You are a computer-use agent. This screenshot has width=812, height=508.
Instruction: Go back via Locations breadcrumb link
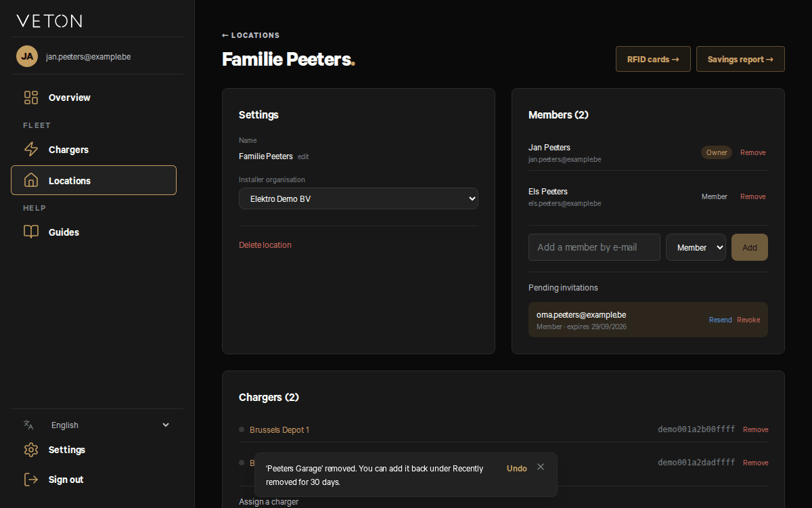tap(250, 35)
